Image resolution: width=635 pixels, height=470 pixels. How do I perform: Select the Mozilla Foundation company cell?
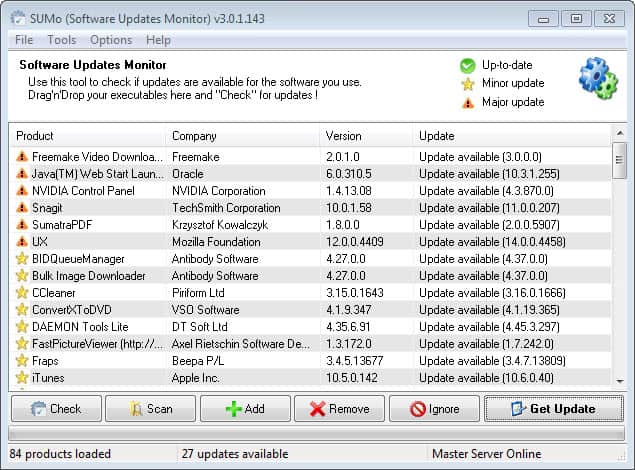216,242
